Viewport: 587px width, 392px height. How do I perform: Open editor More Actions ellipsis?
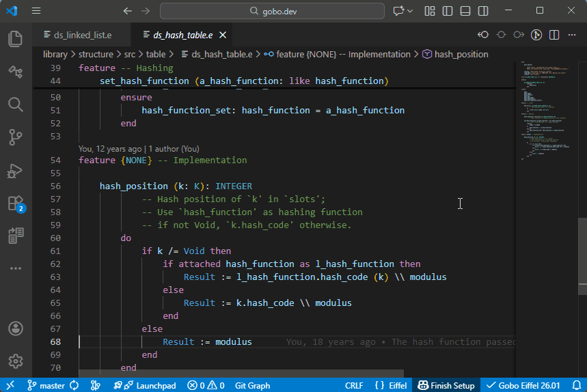pyautogui.click(x=572, y=35)
